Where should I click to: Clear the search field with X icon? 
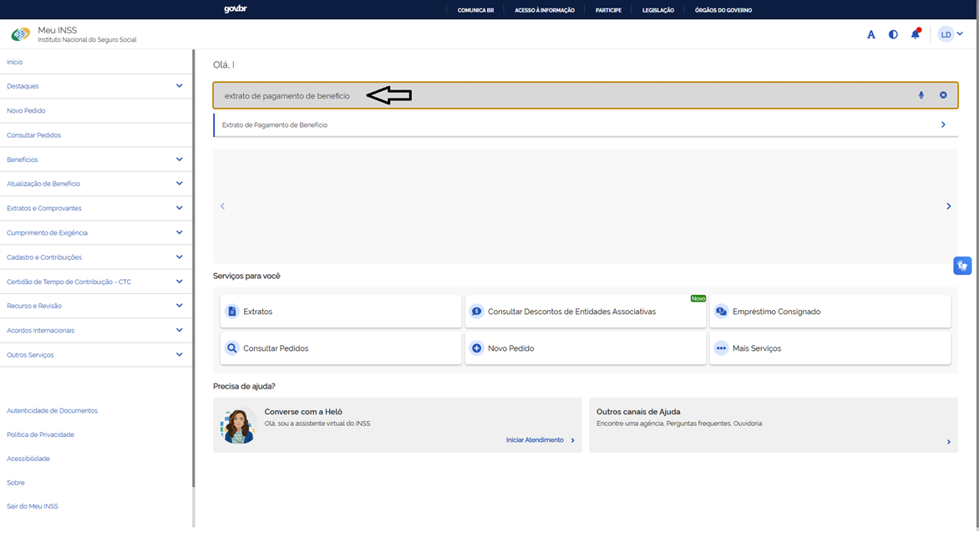(x=943, y=95)
